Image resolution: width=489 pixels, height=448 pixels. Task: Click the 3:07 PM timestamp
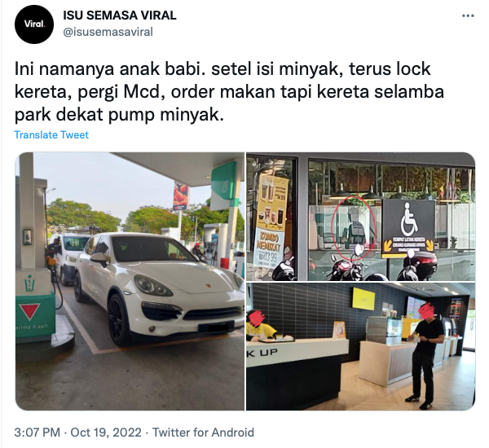37,433
